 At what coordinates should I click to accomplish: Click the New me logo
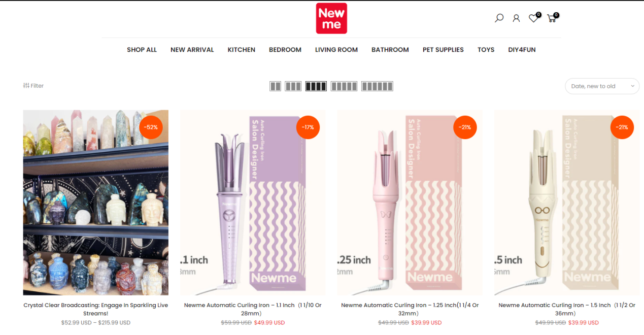point(331,18)
